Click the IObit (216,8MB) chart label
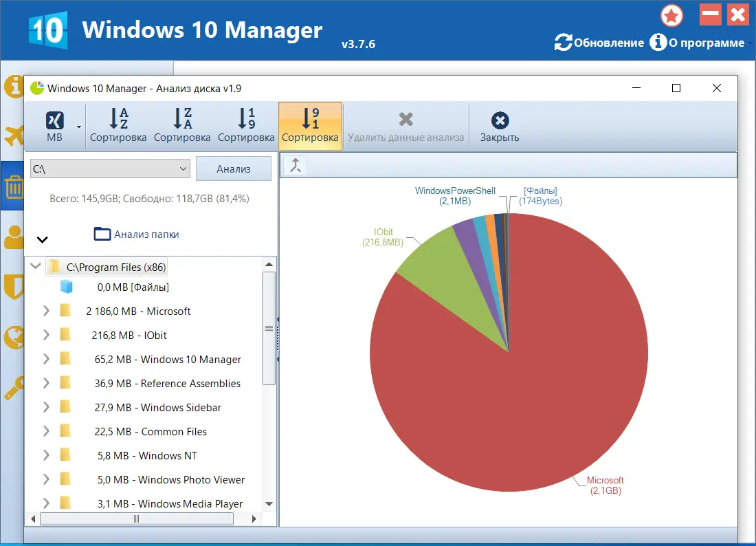 [x=383, y=237]
